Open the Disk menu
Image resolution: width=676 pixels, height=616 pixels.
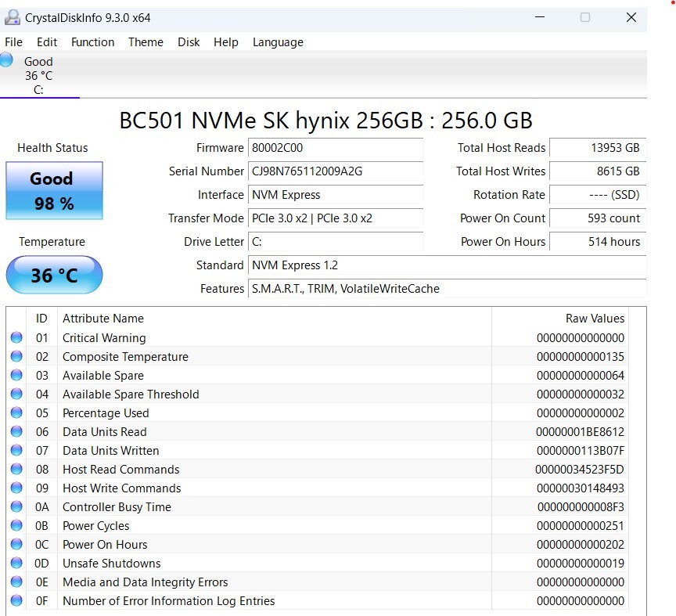click(x=189, y=42)
